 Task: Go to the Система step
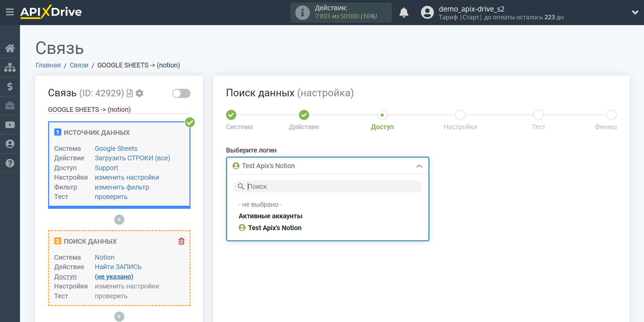[231, 115]
